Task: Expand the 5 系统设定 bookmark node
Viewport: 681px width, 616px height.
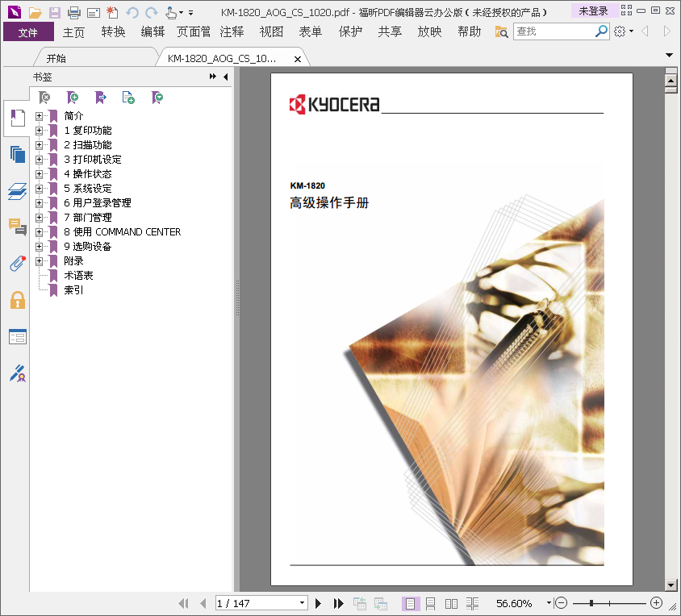Action: (x=39, y=189)
